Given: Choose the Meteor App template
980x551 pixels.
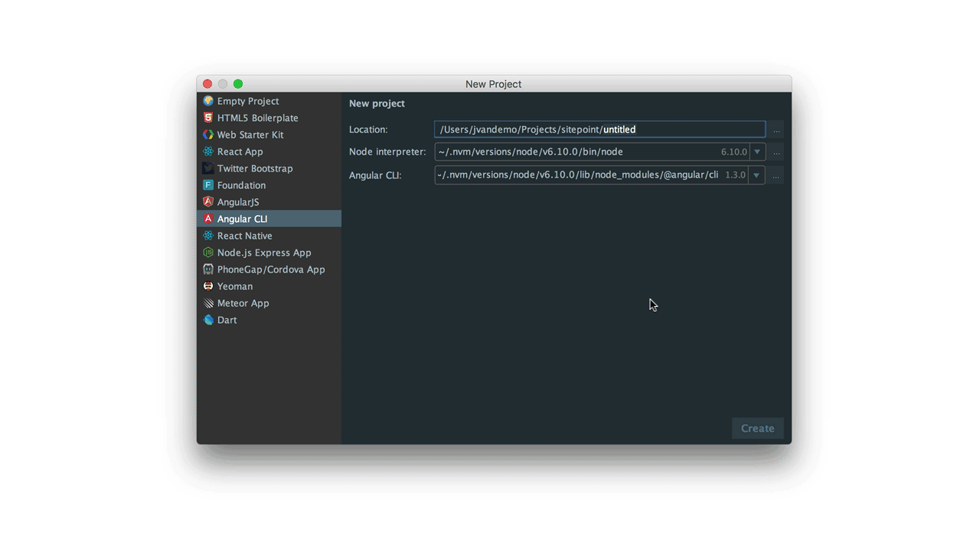Looking at the screenshot, I should [x=243, y=302].
